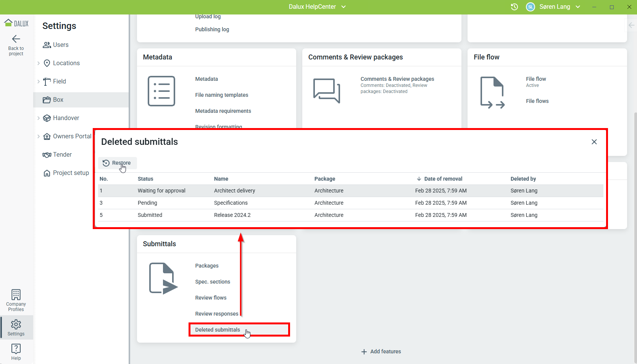The height and width of the screenshot is (364, 637).
Task: Click the File flow document icon
Action: 492,92
